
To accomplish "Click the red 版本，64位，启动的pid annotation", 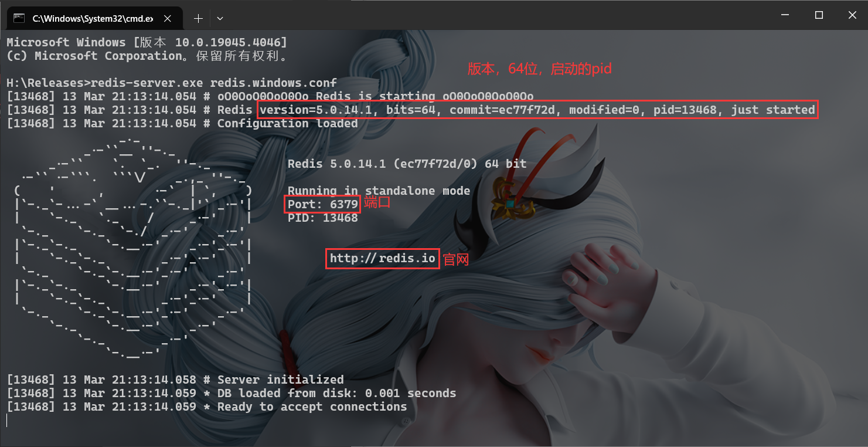I will pos(539,69).
